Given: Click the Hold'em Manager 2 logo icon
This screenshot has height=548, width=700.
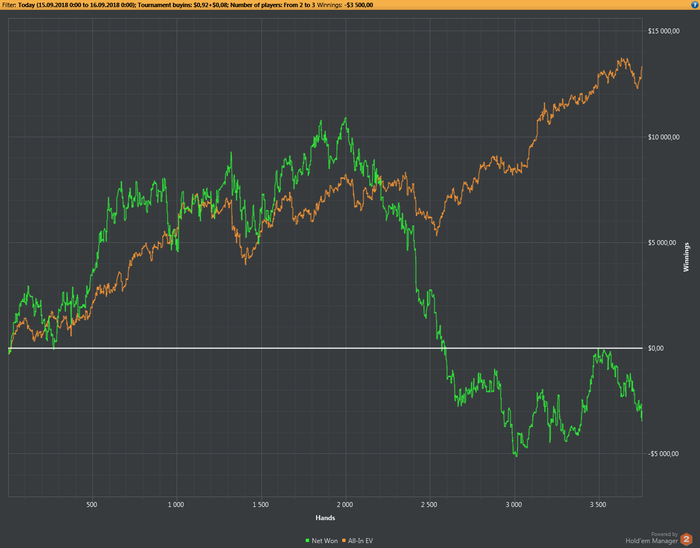Looking at the screenshot, I should click(x=686, y=539).
